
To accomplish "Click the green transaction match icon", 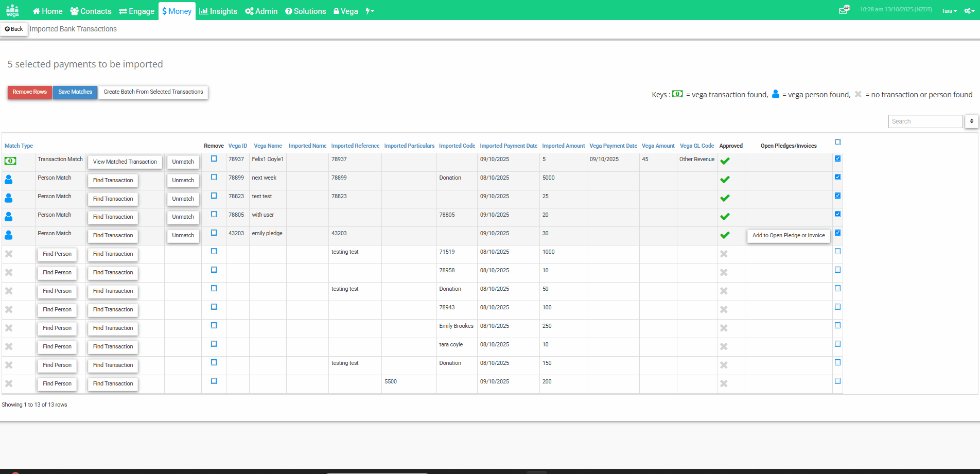I will (10, 161).
